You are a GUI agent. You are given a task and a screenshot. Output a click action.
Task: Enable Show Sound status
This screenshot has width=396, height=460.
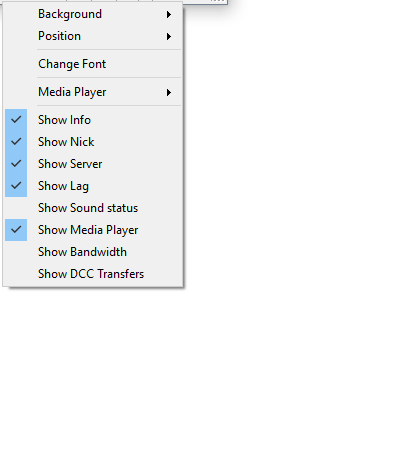pos(93,208)
